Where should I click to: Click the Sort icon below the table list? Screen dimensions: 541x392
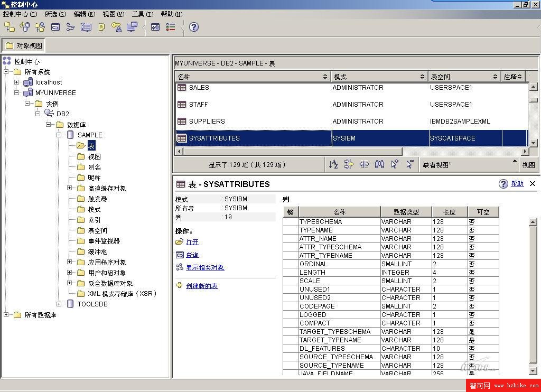(x=333, y=164)
